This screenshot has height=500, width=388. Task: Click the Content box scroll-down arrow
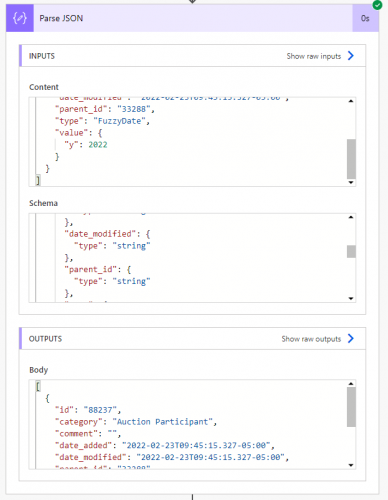tap(351, 182)
